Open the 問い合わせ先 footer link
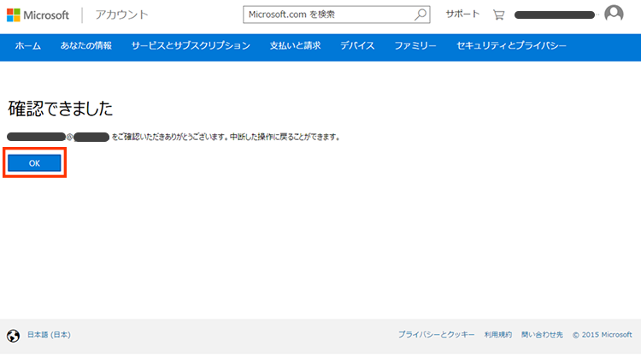This screenshot has width=641, height=364. tap(542, 335)
